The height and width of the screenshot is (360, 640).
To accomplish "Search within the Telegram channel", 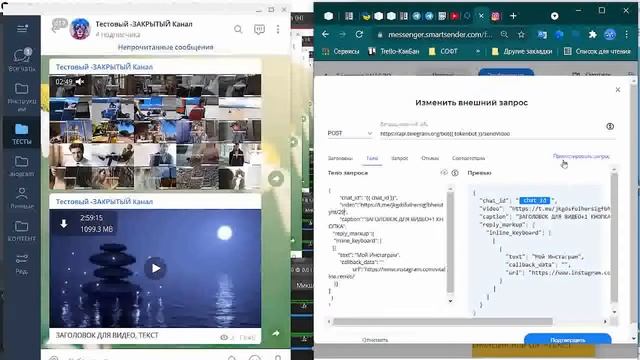I will 238,29.
